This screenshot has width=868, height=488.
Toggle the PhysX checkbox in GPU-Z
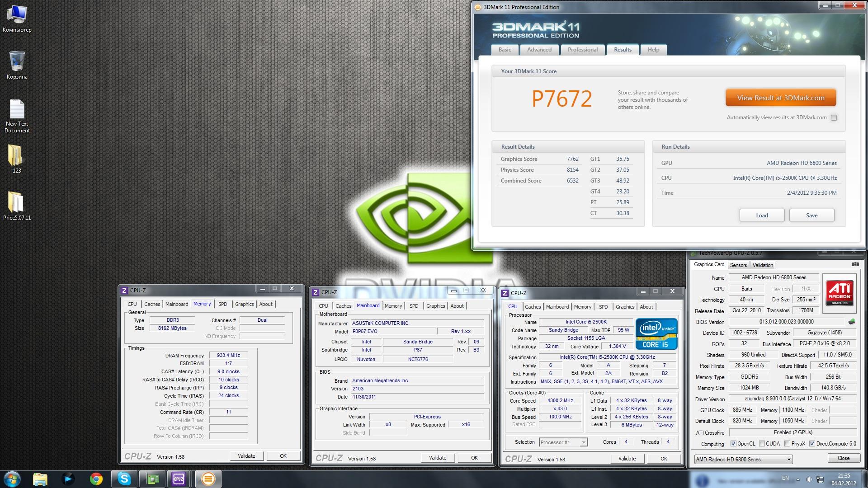(x=787, y=444)
